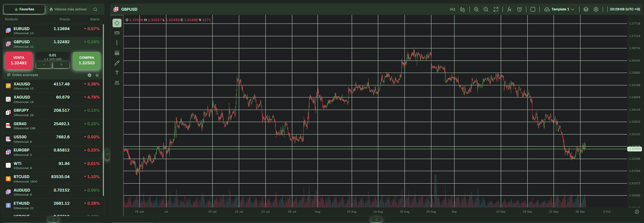Open the Template 1 dropdown
The height and width of the screenshot is (223, 644).
point(559,9)
